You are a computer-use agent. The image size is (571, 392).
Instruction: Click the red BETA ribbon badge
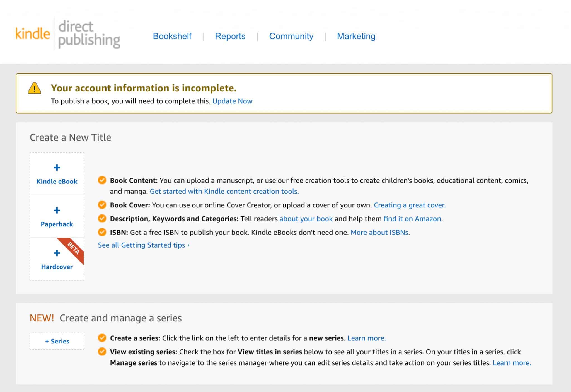tap(74, 248)
